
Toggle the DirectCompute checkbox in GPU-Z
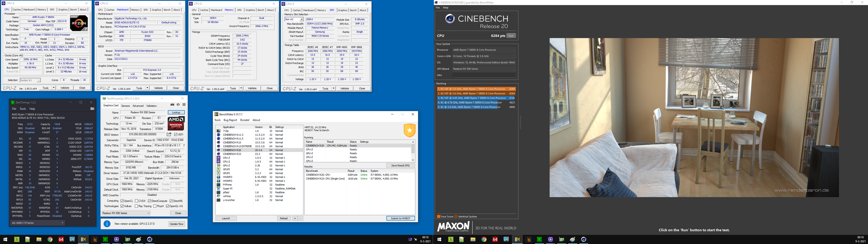pyautogui.click(x=150, y=201)
